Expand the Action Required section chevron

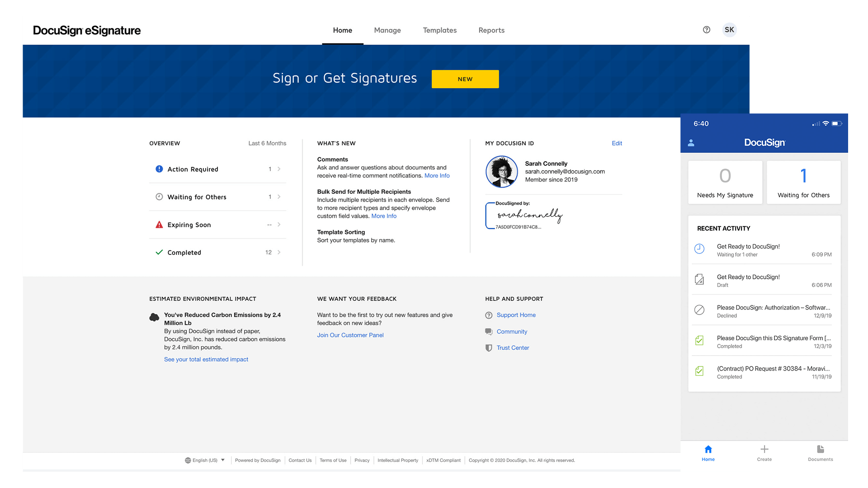point(281,169)
